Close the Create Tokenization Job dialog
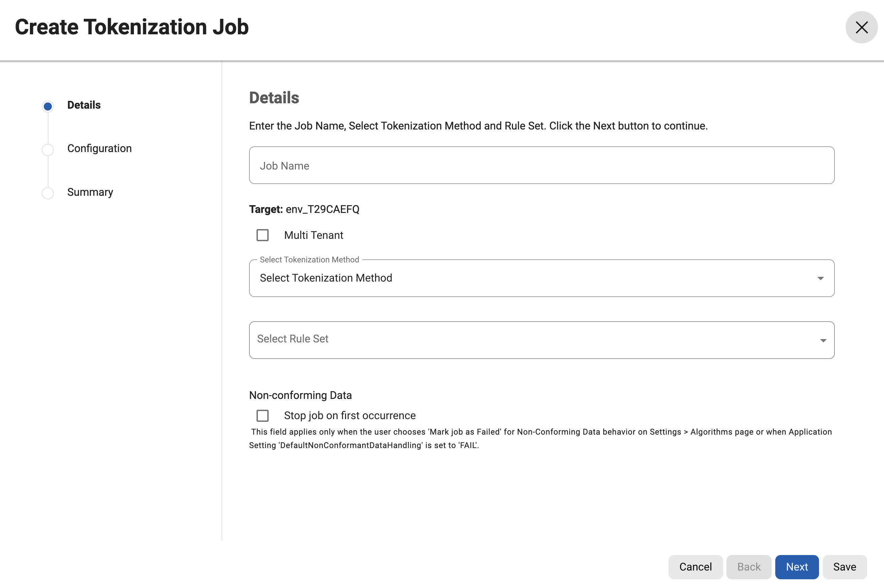The width and height of the screenshot is (884, 588). coord(861,27)
